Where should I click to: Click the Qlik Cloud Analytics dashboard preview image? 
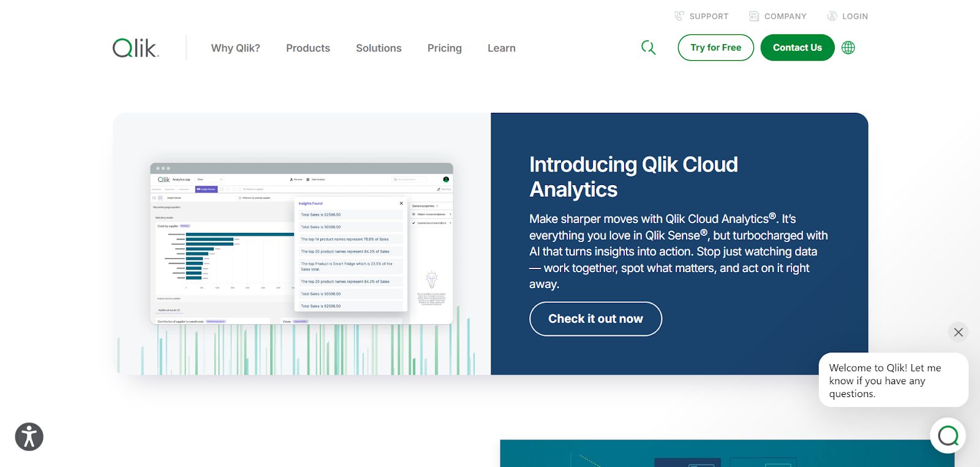click(301, 243)
